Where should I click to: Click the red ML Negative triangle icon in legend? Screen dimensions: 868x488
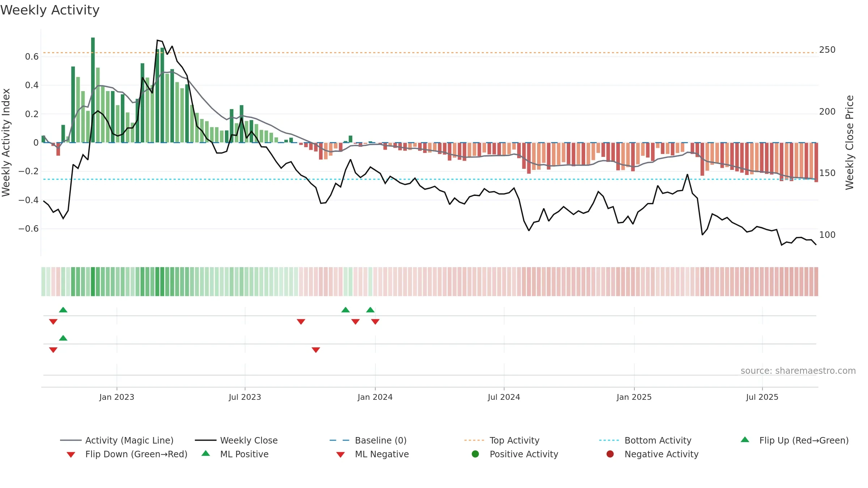340,455
